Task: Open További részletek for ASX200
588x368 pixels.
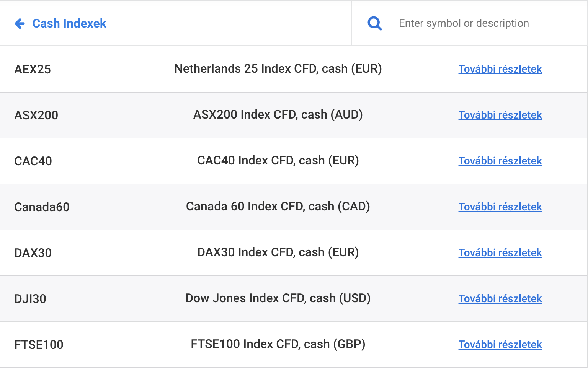Action: (500, 115)
